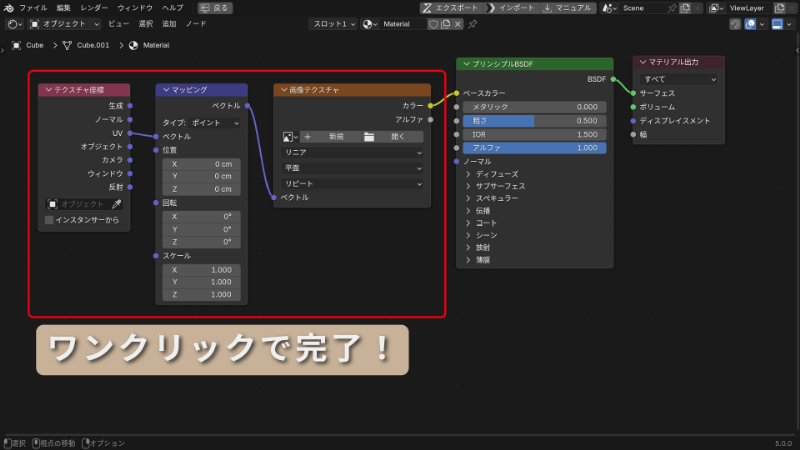Expand the スペキュラー section

coord(468,198)
